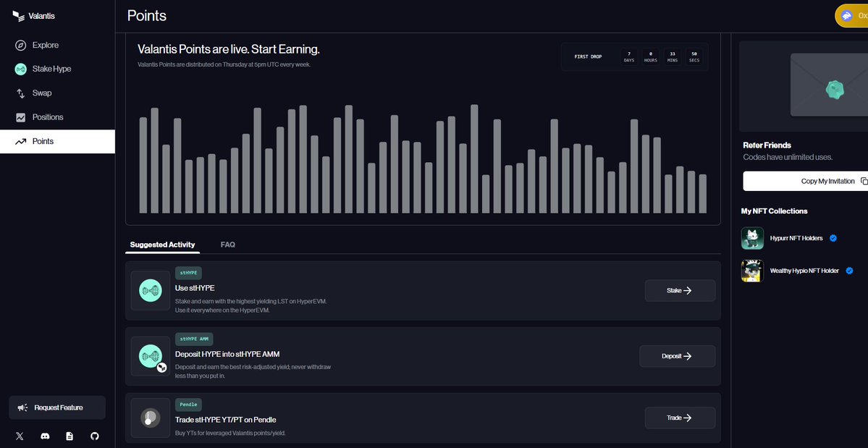Screen dimensions: 868x448
Task: Open the documentation file icon
Action: (x=69, y=436)
